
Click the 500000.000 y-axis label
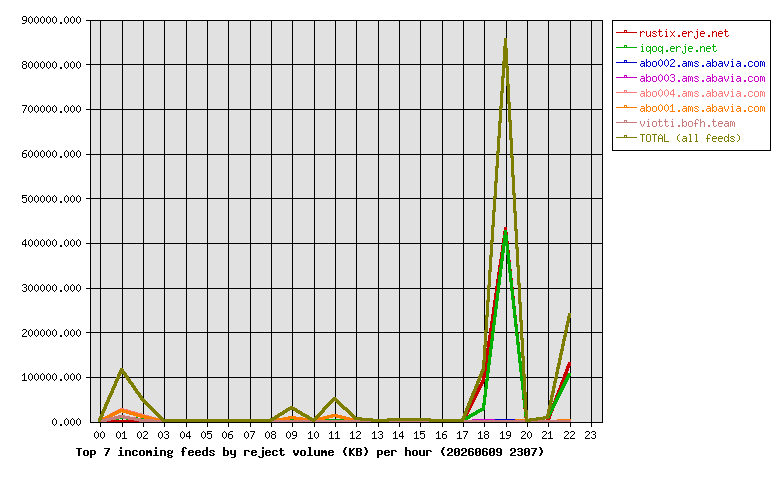pyautogui.click(x=51, y=199)
